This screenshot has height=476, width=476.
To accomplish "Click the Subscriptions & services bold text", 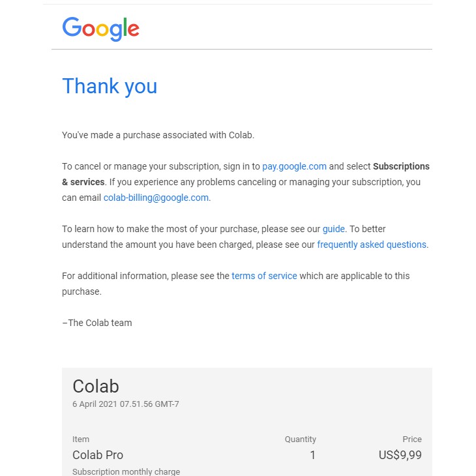I will click(246, 174).
